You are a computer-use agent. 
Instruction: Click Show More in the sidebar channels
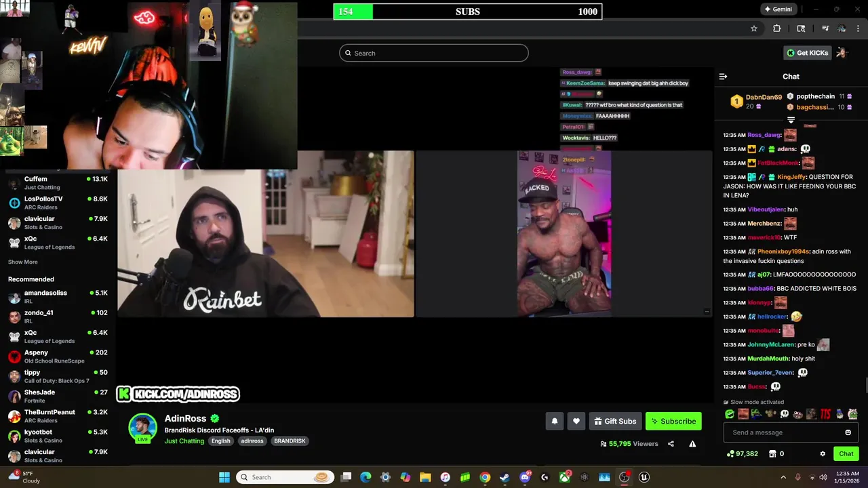(x=23, y=262)
